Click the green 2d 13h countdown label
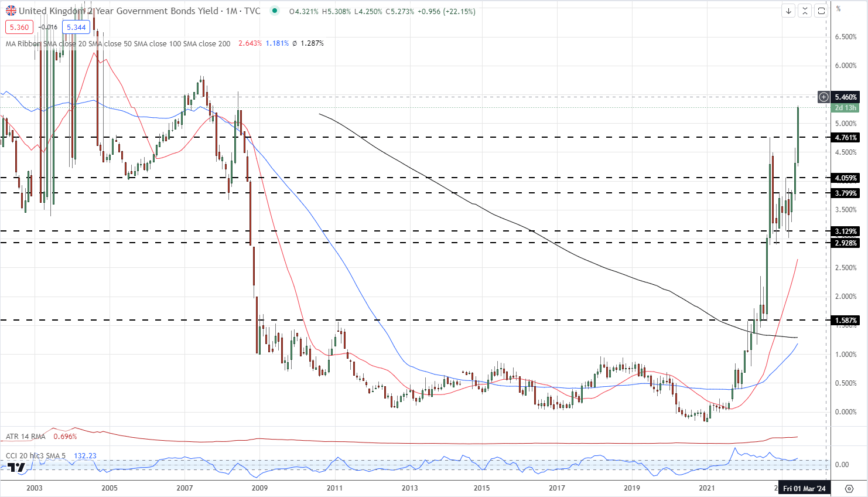This screenshot has height=497, width=868. (846, 107)
